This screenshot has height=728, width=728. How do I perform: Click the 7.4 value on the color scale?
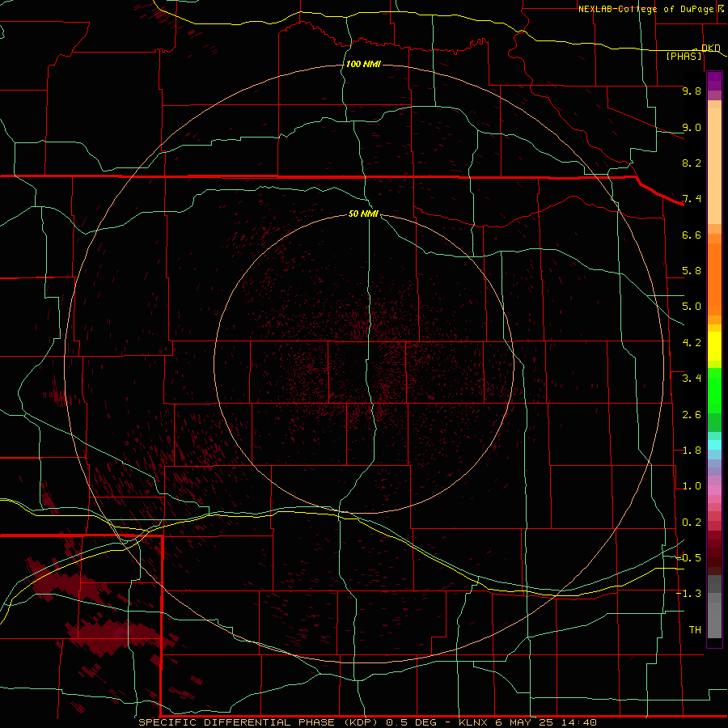(x=692, y=199)
